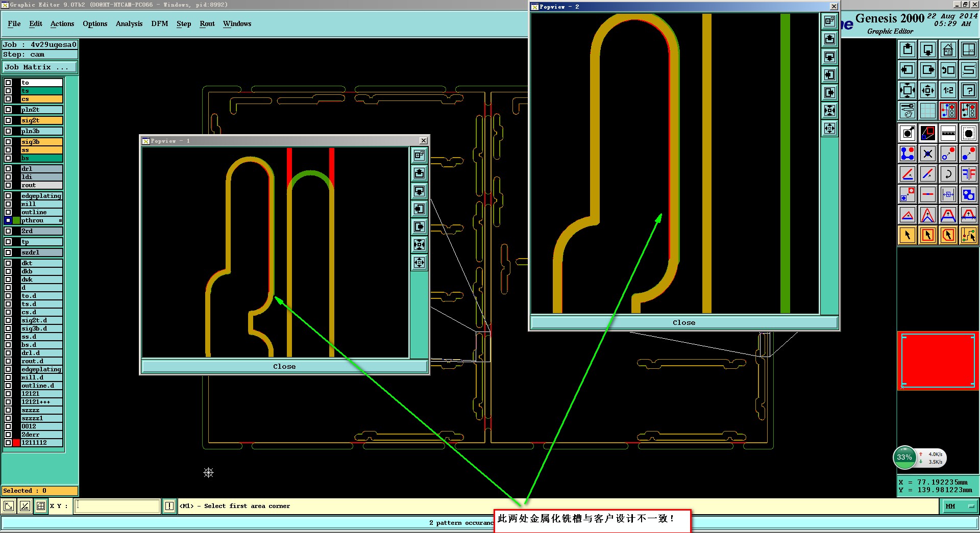The height and width of the screenshot is (533, 980).
Task: Click the overlapping blue shapes icon
Action: [x=968, y=194]
